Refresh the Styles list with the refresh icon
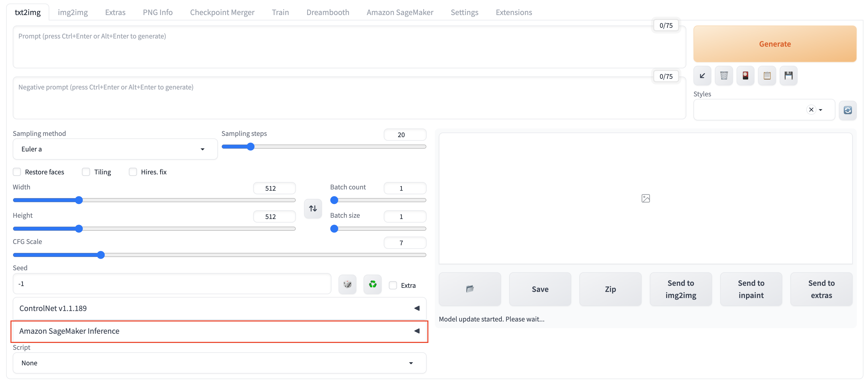Screen dimensions: 868x387 coord(847,110)
